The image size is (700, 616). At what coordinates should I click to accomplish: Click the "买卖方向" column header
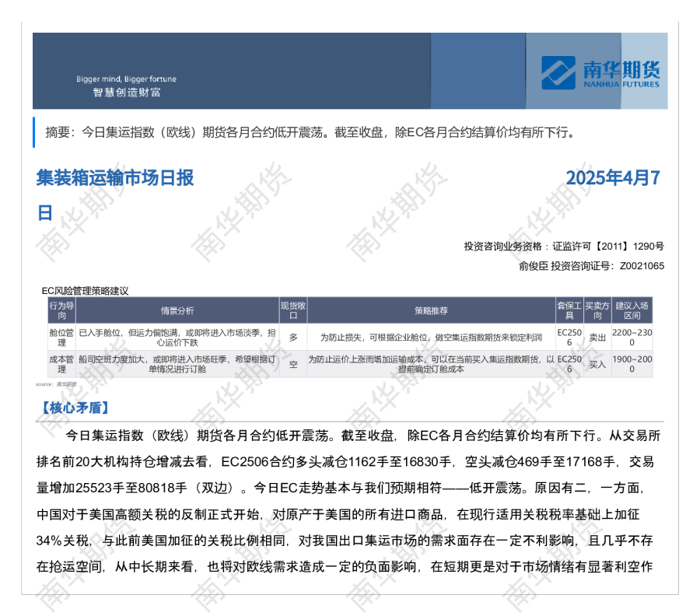(x=597, y=310)
